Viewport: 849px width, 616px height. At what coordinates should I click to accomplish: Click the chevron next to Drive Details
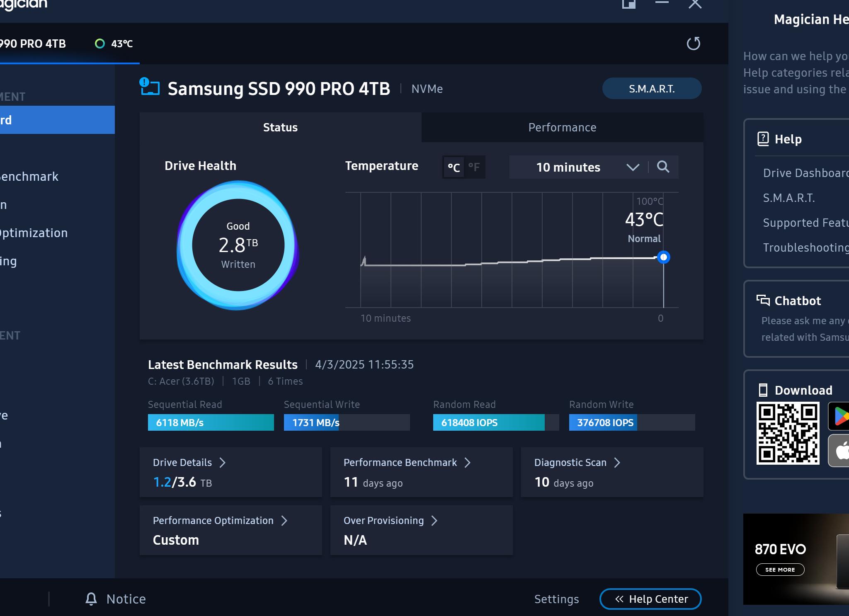(222, 463)
